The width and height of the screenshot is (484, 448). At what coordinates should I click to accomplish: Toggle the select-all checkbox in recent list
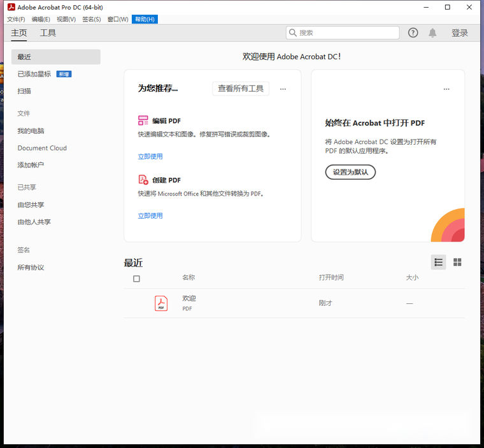point(136,278)
